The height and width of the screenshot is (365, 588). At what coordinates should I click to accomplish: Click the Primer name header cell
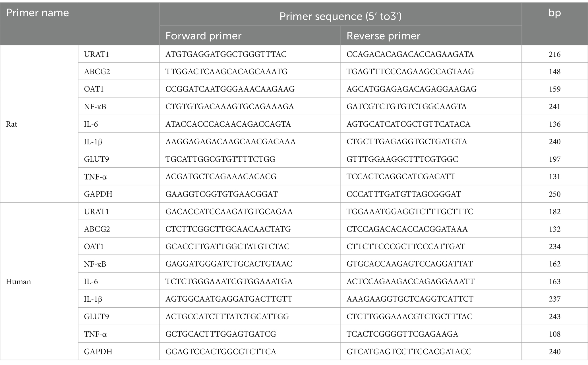click(x=80, y=24)
